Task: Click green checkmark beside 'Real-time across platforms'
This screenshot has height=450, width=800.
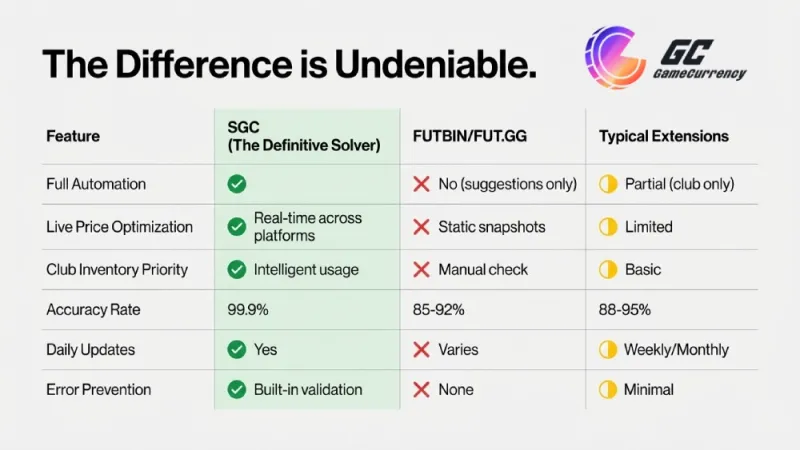Action: tap(237, 227)
